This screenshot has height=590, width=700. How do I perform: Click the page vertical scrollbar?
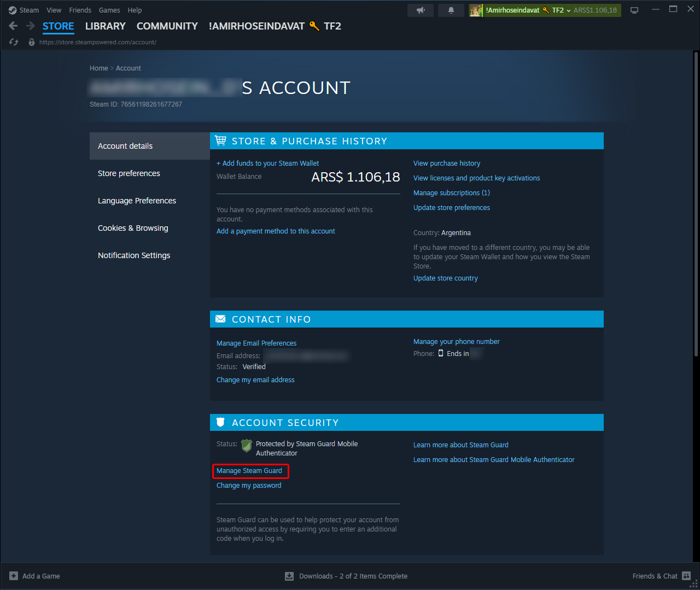[x=696, y=202]
